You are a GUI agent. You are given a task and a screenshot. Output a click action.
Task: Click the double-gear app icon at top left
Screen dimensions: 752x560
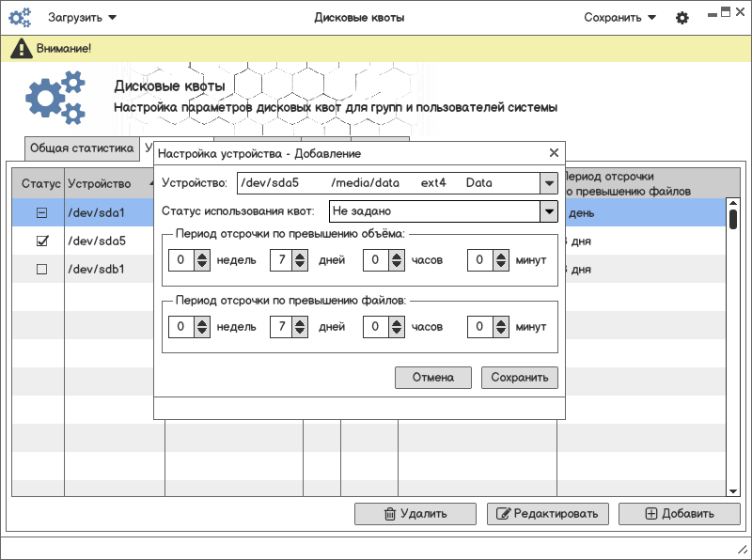coord(19,18)
